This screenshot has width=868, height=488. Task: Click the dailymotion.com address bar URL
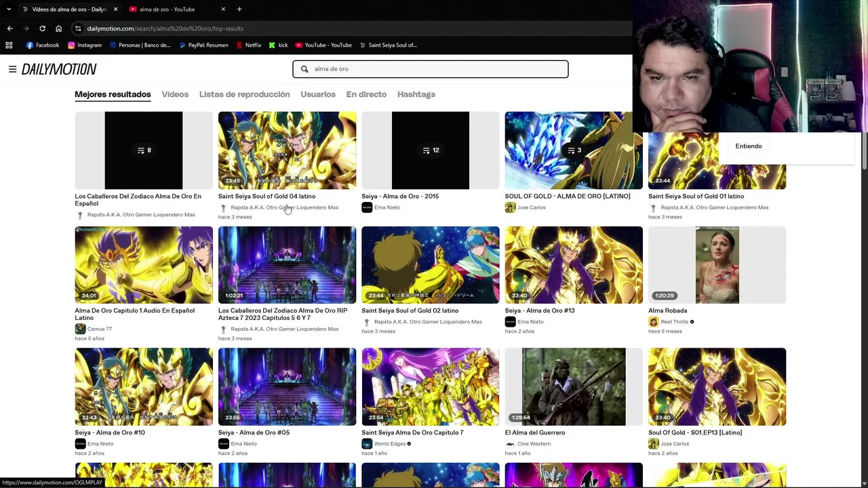(165, 28)
